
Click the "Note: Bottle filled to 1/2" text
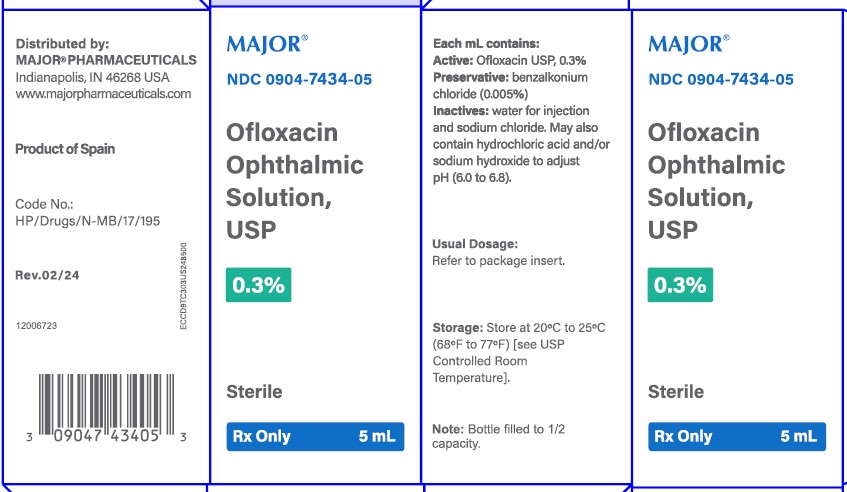tap(500, 429)
